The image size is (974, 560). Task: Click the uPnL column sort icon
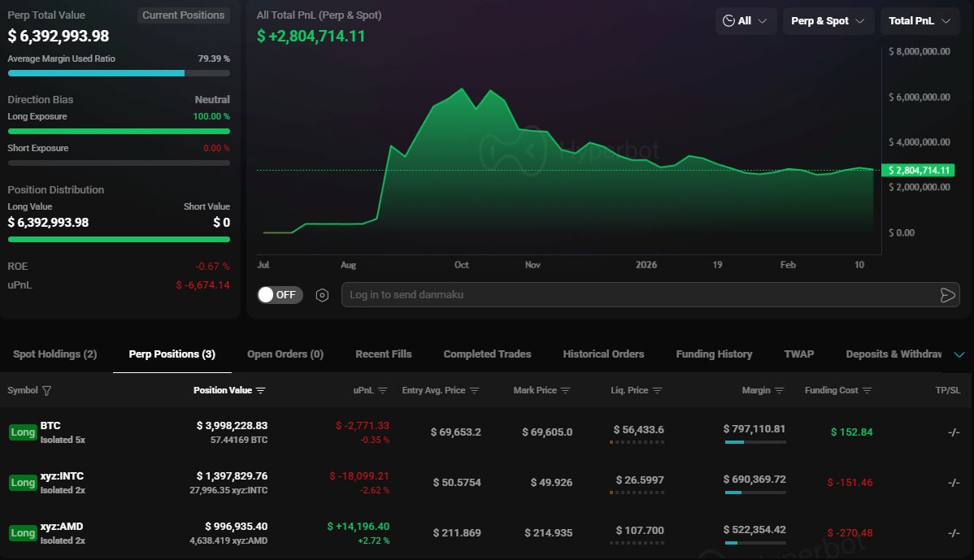tap(383, 391)
